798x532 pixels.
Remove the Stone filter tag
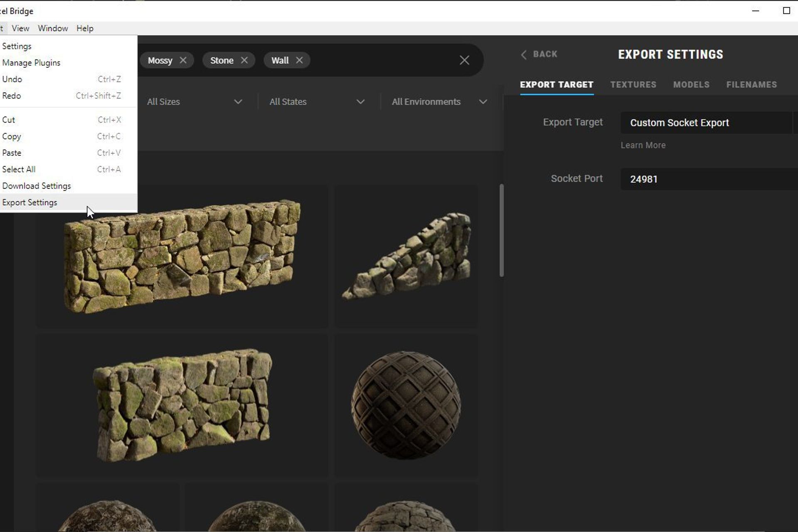244,60
